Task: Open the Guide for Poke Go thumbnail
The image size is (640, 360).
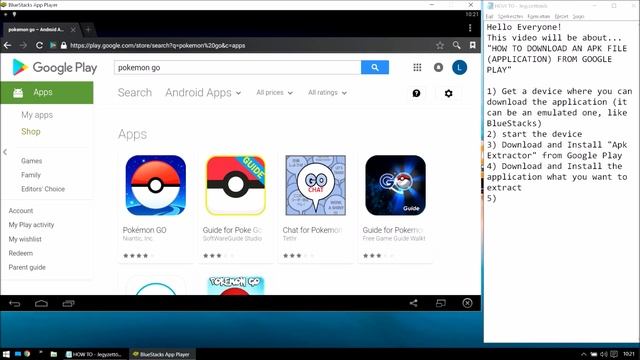Action: (x=236, y=185)
